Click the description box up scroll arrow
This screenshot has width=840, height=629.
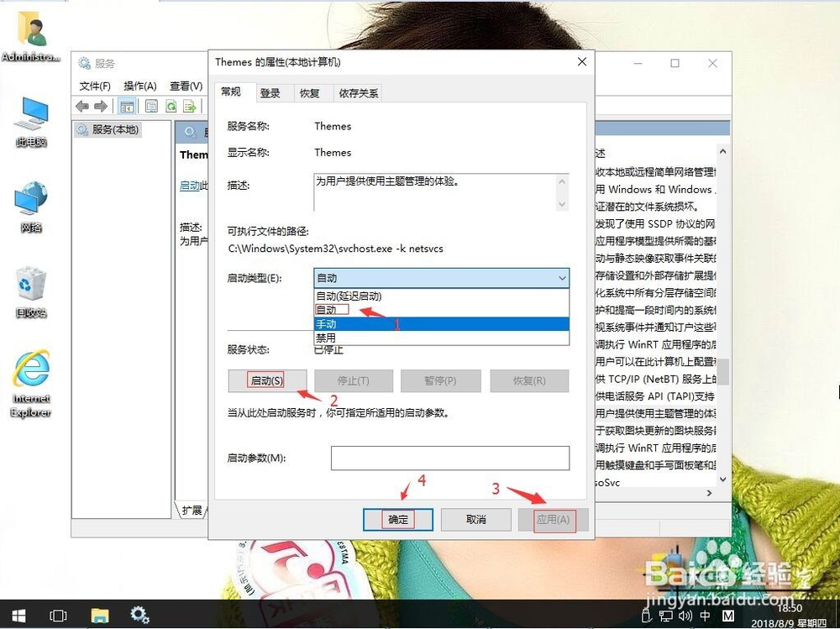point(562,181)
